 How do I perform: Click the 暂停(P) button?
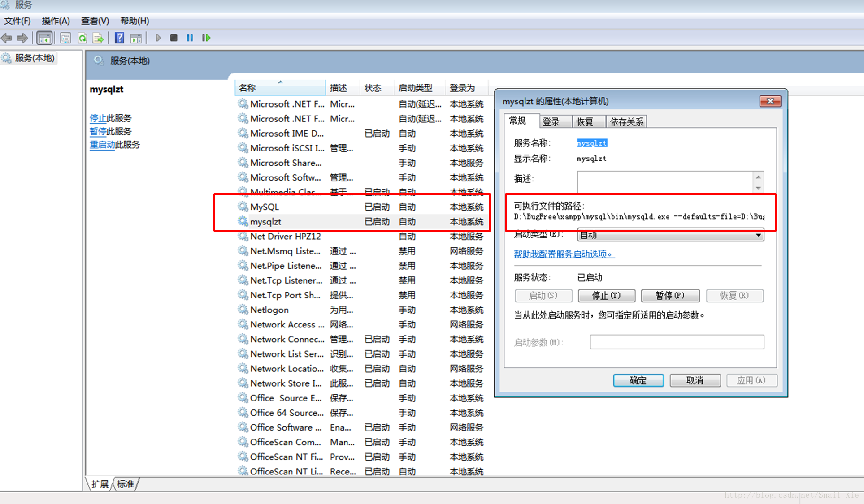[x=670, y=295]
